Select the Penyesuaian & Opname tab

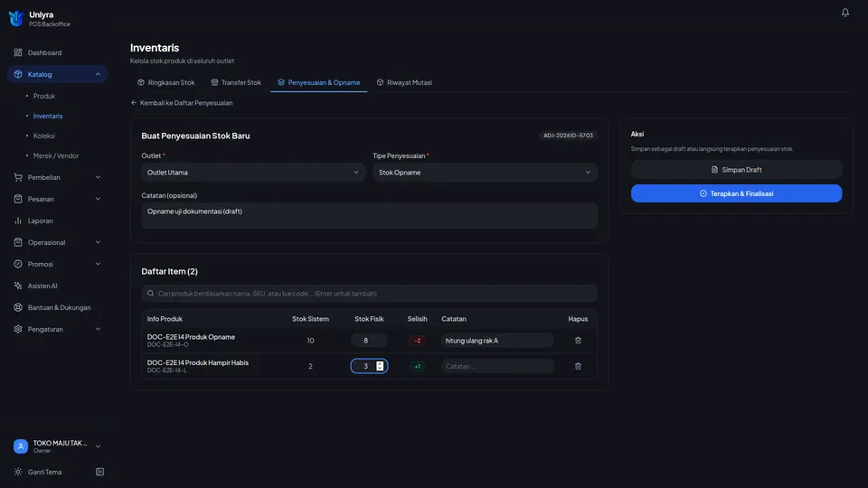319,82
